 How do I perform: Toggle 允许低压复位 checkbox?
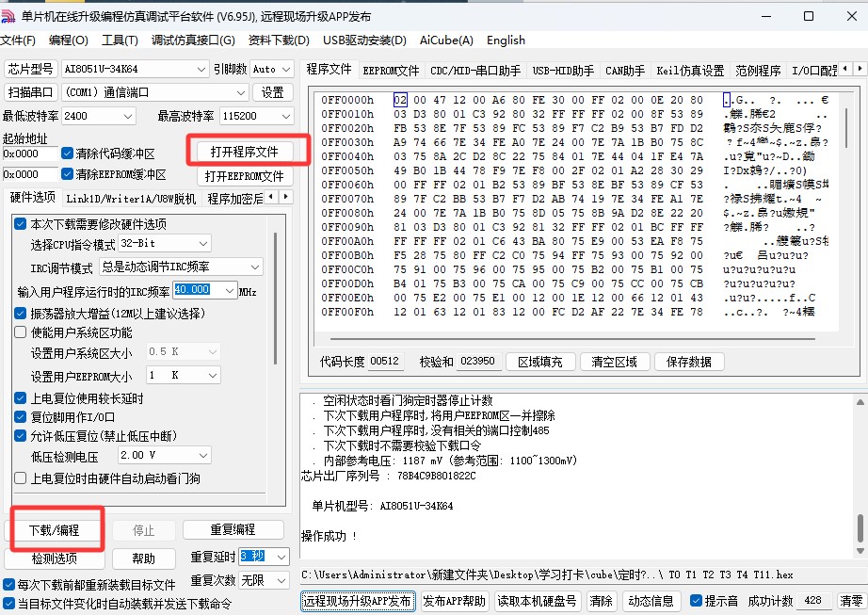tap(21, 436)
